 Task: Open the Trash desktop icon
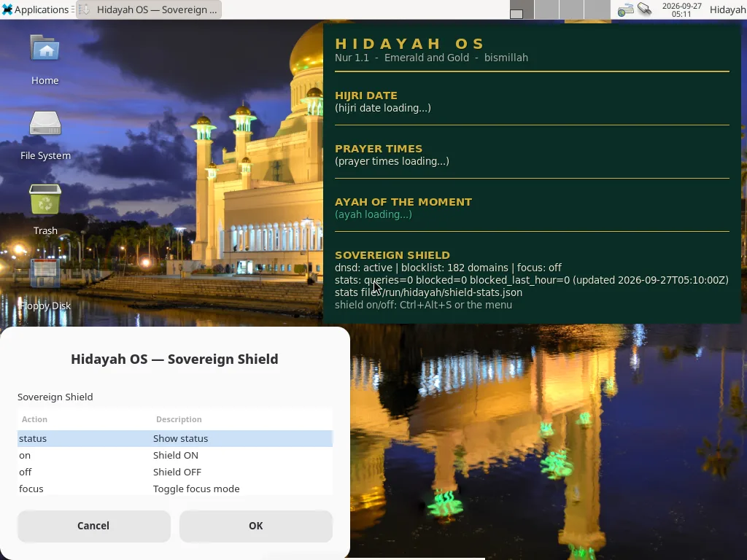tap(44, 209)
